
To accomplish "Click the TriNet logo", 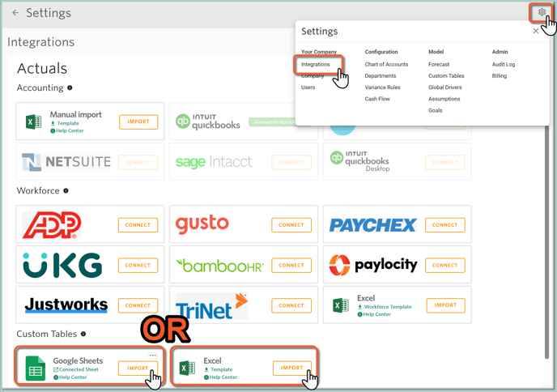I will 212,305.
